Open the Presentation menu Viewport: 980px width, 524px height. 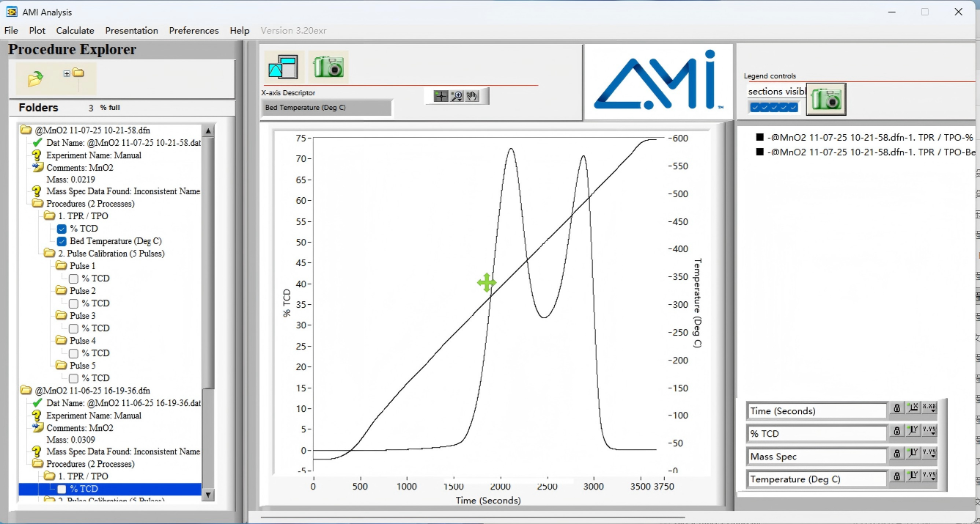click(131, 31)
